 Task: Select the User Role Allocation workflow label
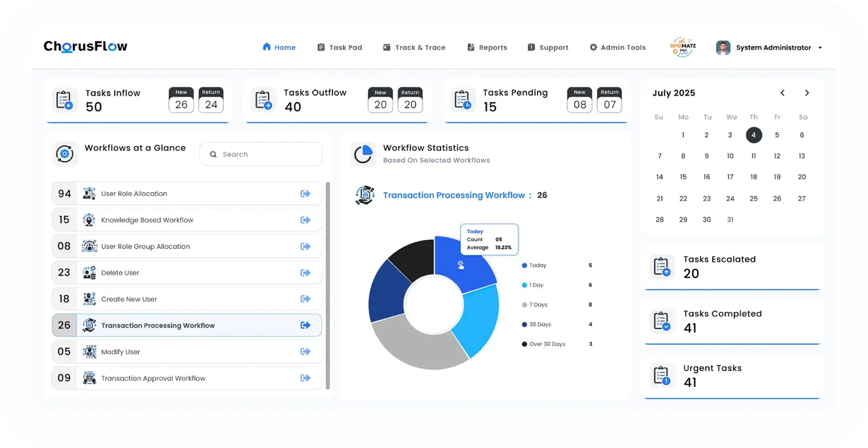click(x=134, y=194)
